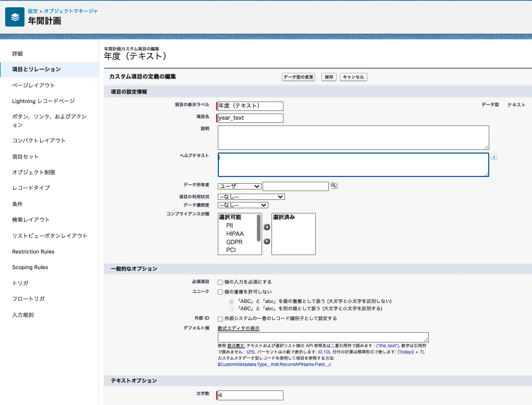Image resolution: width=532 pixels, height=405 pixels.
Task: Select the case-sensitive 別の値として扱う radio
Action: click(x=231, y=309)
